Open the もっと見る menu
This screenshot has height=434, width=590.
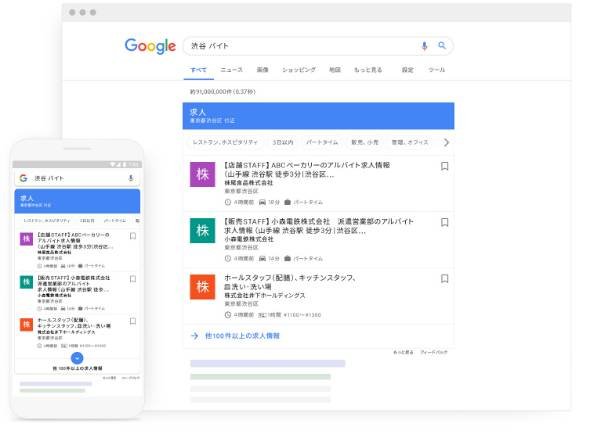pos(368,70)
